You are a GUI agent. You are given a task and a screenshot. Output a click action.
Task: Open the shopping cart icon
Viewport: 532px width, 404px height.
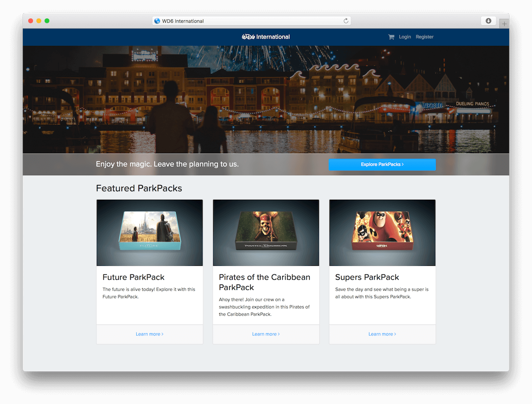(391, 37)
